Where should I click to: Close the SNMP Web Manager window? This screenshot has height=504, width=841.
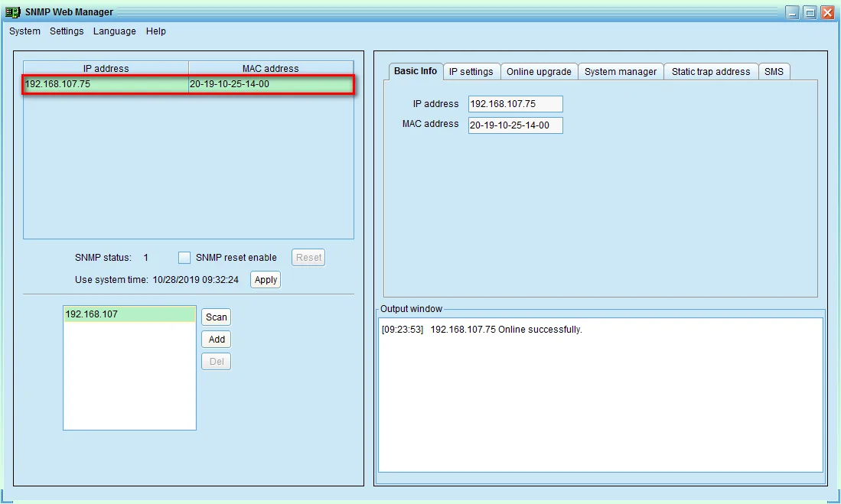click(x=827, y=12)
